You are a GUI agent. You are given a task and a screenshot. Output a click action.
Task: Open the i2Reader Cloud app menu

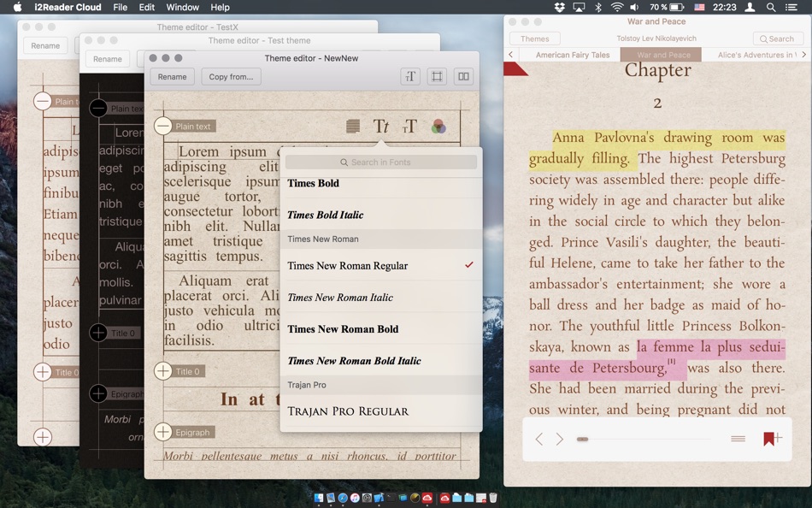tap(68, 7)
